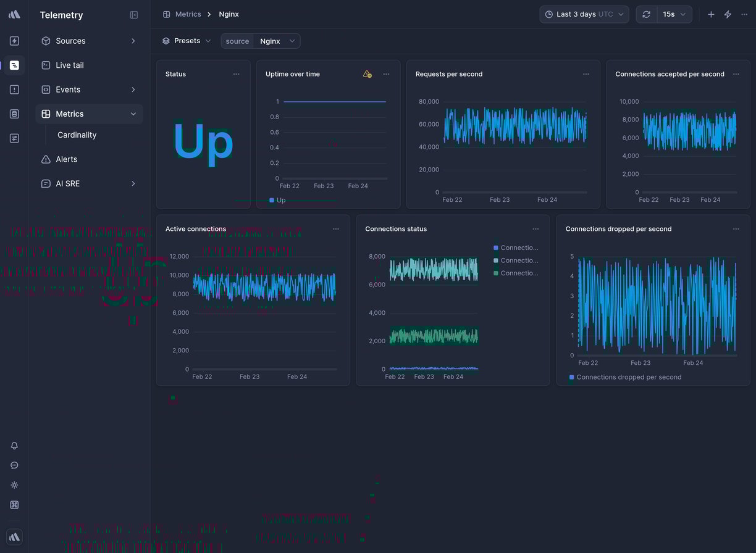Click the lightning action icon in the top bar
Image resolution: width=756 pixels, height=553 pixels.
pyautogui.click(x=728, y=14)
